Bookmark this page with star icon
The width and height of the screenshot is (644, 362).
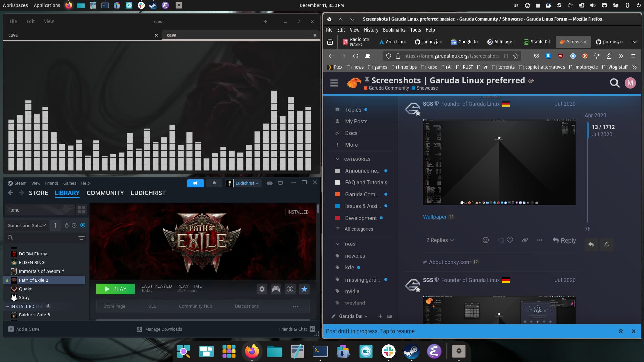pyautogui.click(x=516, y=56)
